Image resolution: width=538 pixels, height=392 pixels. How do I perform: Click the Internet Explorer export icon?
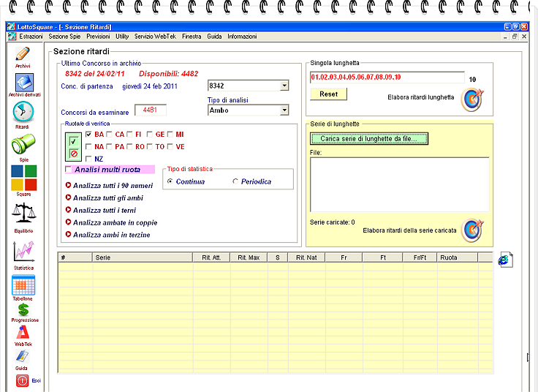(505, 260)
